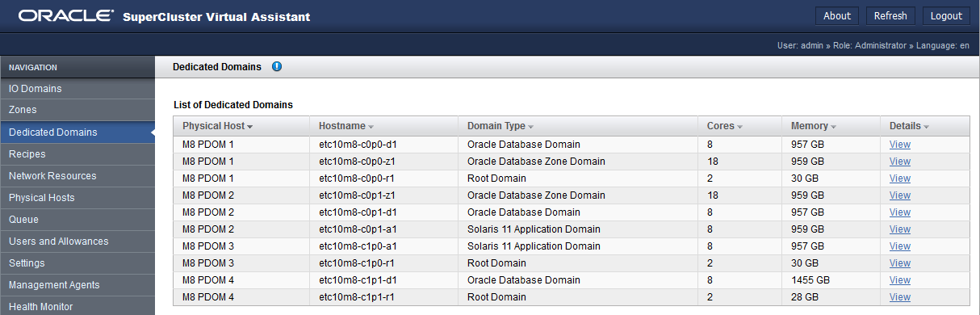980x315 pixels.
Task: View details for etc10m8-c0p1-d1
Action: click(x=899, y=212)
